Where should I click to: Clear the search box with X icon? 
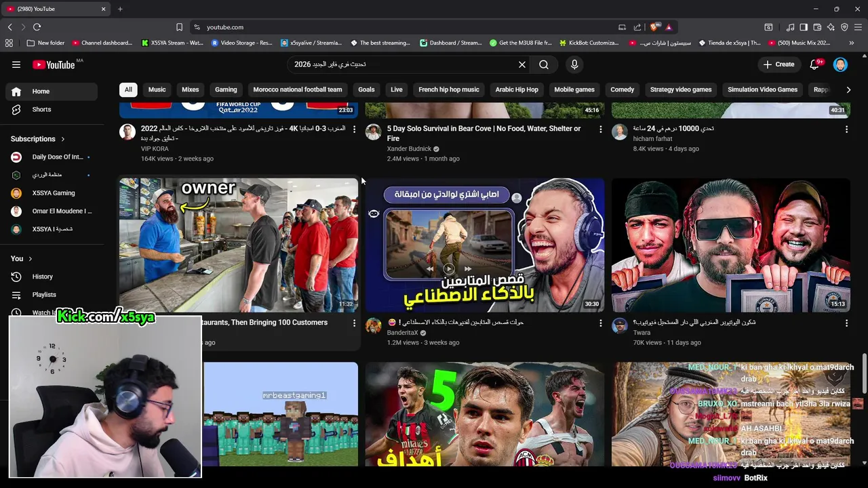(x=522, y=64)
